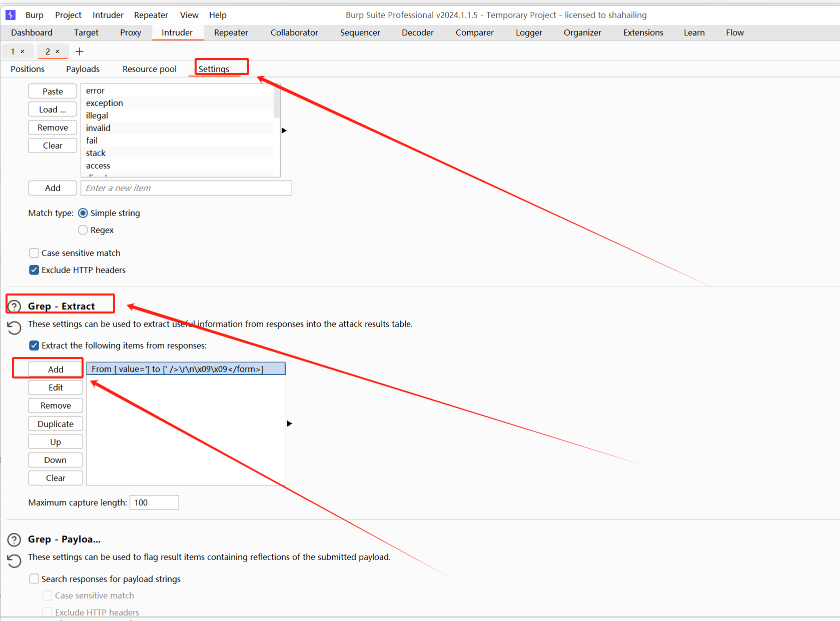Click Load button for grep match list
The width and height of the screenshot is (840, 621).
click(x=53, y=109)
